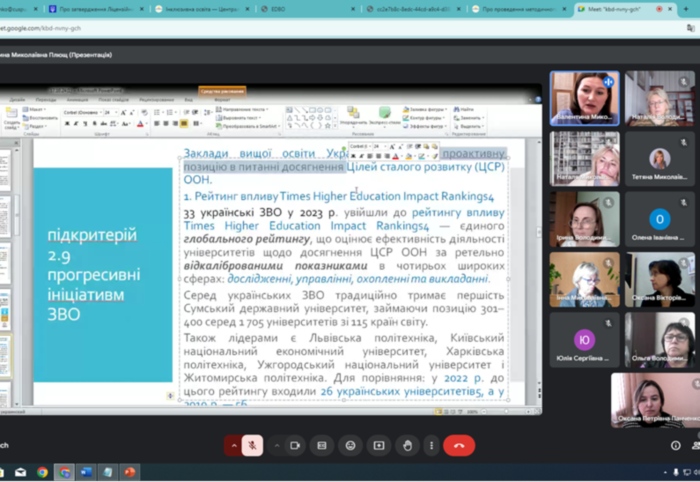Expand camera video settings arrow
The image size is (700, 482).
click(277, 445)
